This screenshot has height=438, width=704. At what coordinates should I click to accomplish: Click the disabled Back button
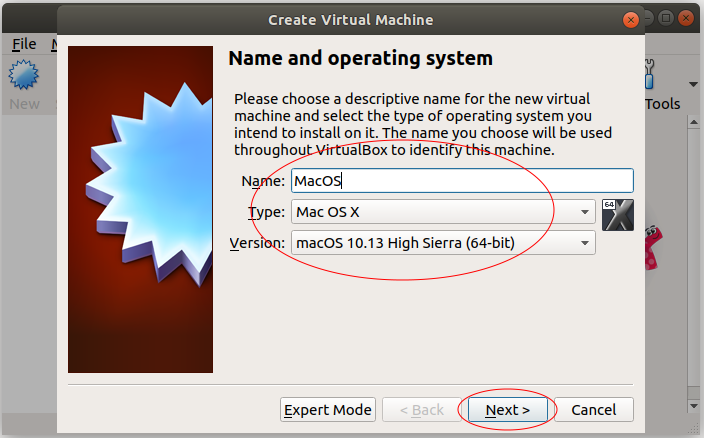tap(422, 410)
